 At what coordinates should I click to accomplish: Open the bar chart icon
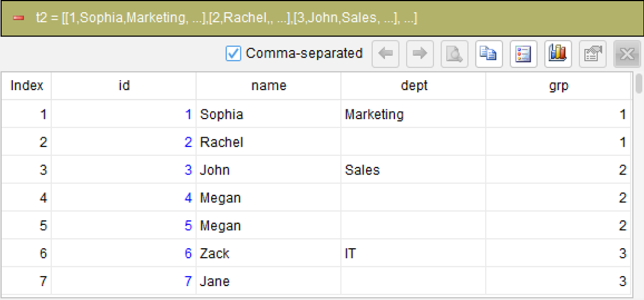coord(558,53)
